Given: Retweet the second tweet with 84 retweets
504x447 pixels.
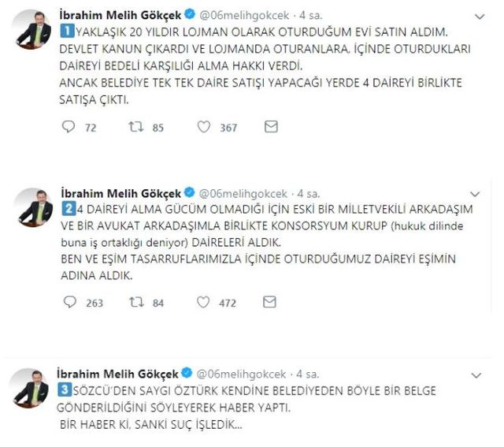Looking at the screenshot, I should (x=136, y=302).
